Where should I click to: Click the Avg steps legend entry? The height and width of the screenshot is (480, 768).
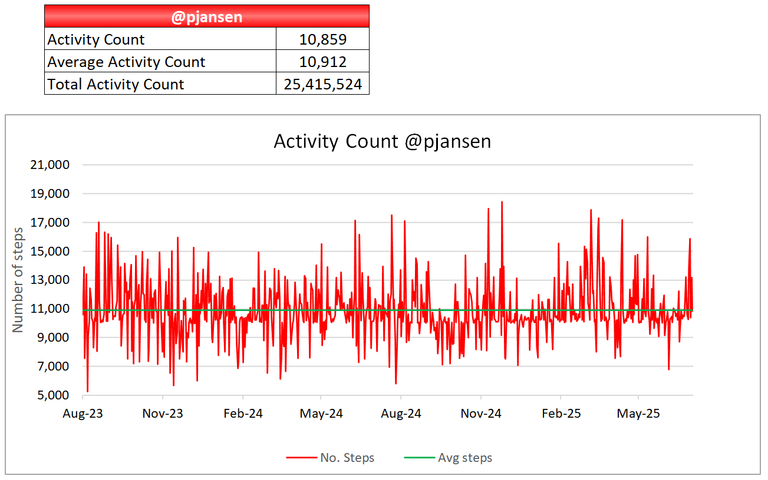(448, 457)
